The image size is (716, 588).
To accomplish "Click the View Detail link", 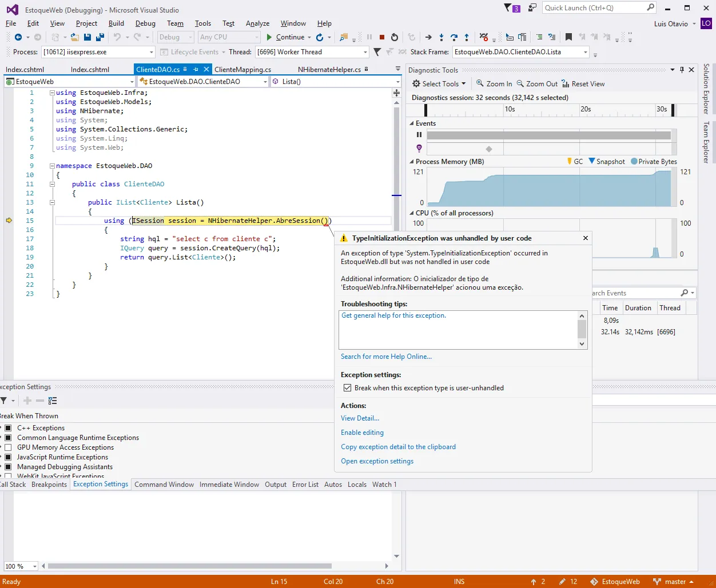I will tap(360, 418).
